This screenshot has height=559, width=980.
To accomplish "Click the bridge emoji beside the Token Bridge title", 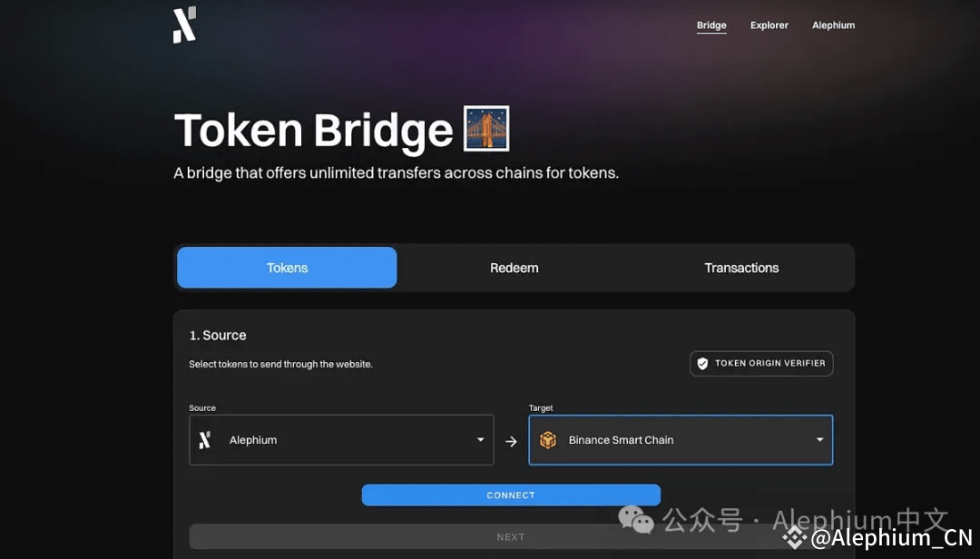I will 486,128.
